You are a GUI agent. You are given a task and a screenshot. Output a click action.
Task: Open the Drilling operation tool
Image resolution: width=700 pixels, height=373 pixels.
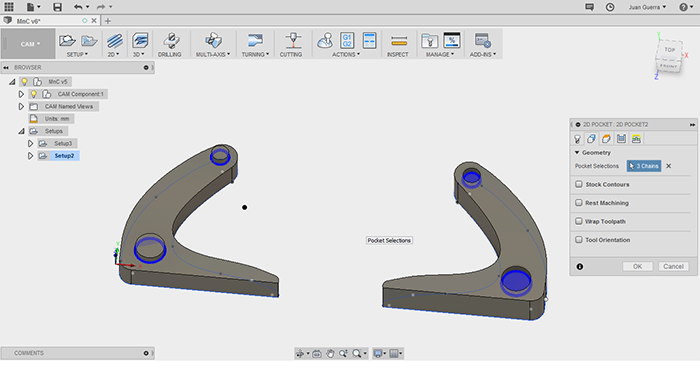tap(171, 41)
